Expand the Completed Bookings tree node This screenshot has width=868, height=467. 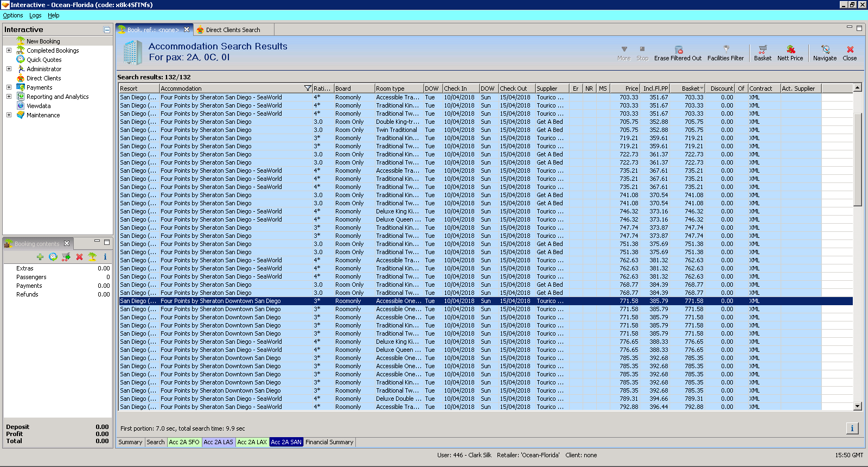[9, 51]
